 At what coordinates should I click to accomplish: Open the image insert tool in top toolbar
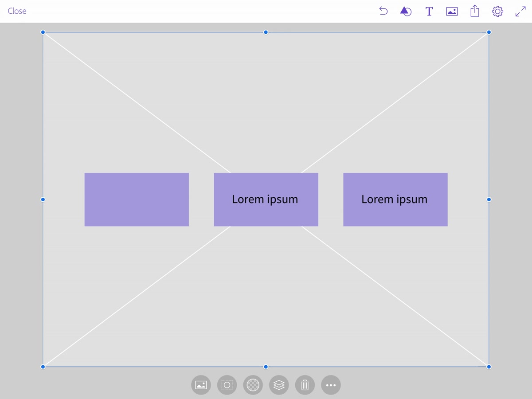(x=452, y=12)
